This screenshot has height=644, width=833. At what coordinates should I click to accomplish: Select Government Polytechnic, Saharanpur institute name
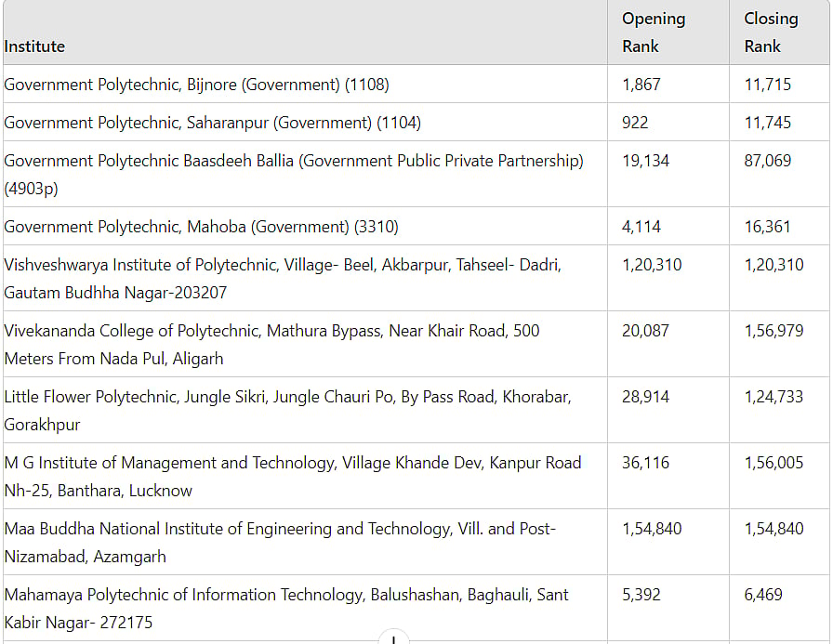212,123
